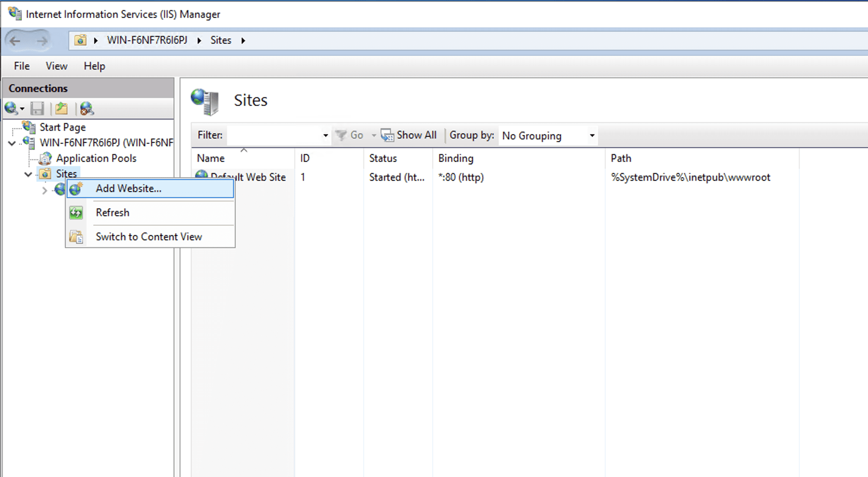Viewport: 868px width, 477px height.
Task: Open the Filter field dropdown arrow
Action: coord(325,136)
